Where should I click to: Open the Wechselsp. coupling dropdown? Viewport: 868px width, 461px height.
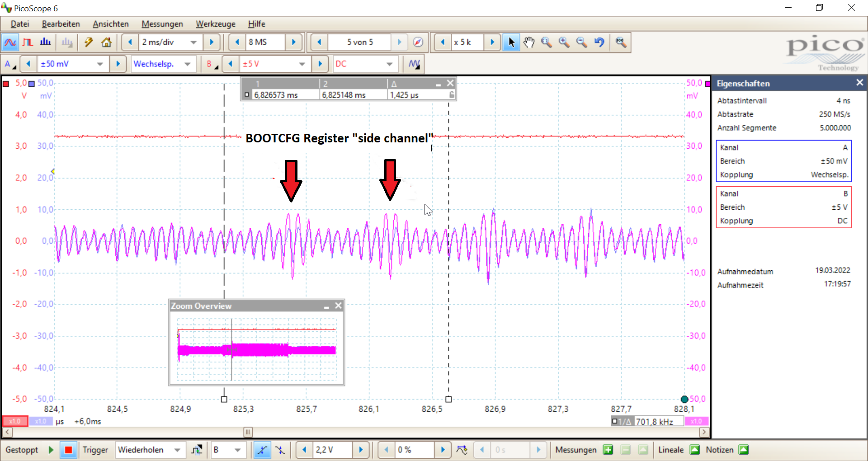[187, 64]
